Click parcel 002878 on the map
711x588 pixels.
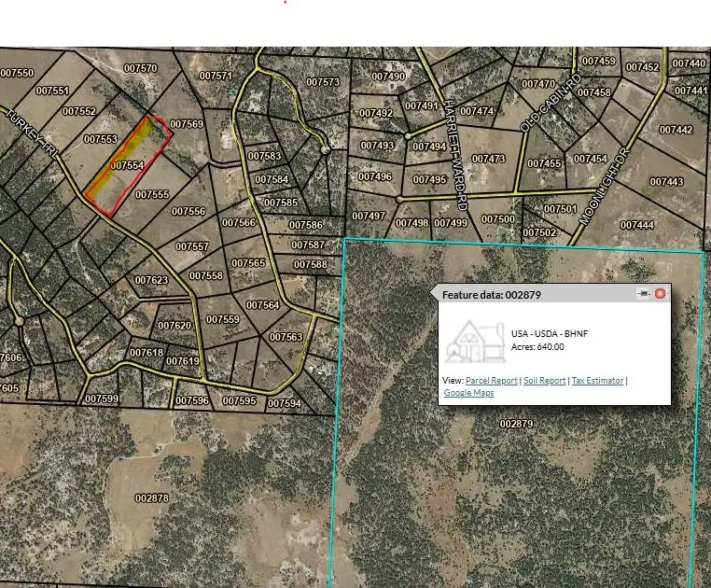pyautogui.click(x=151, y=498)
